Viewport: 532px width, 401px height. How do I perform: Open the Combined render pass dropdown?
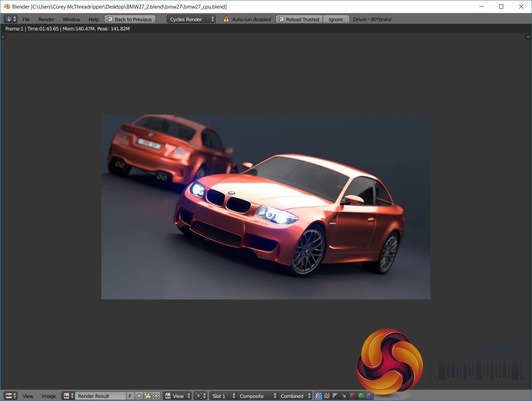pyautogui.click(x=295, y=396)
